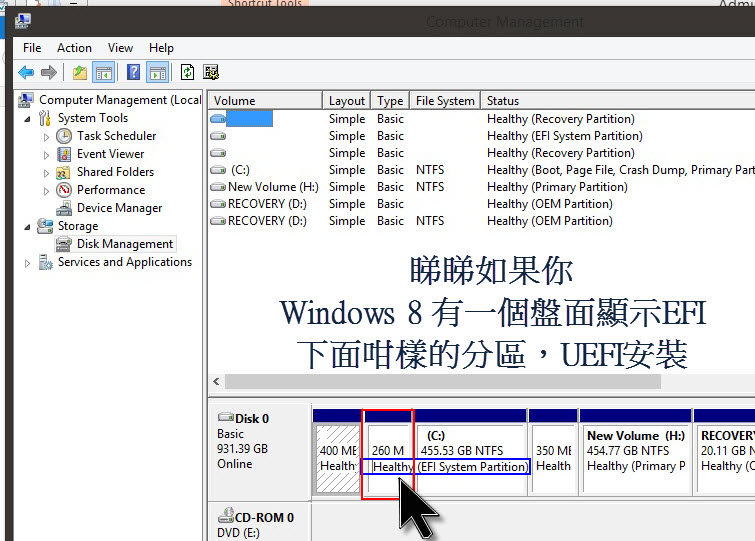
Task: Sort by the Layout column header
Action: (347, 101)
